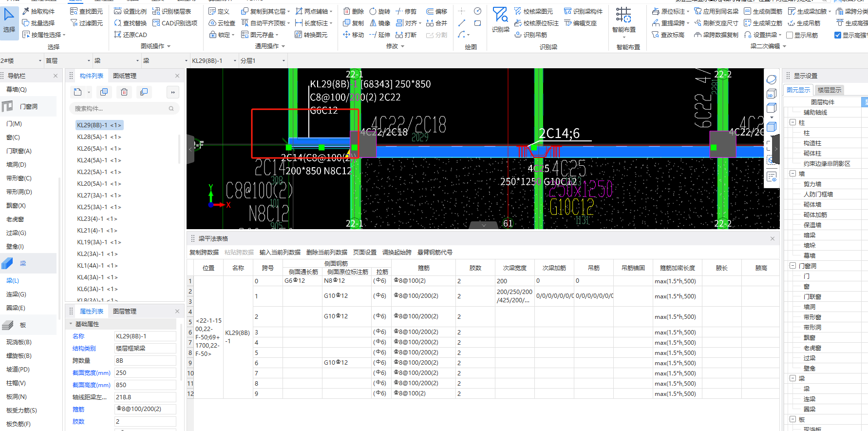This screenshot has height=431, width=868.
Task: Click the 删除 delete tool
Action: coord(354,11)
